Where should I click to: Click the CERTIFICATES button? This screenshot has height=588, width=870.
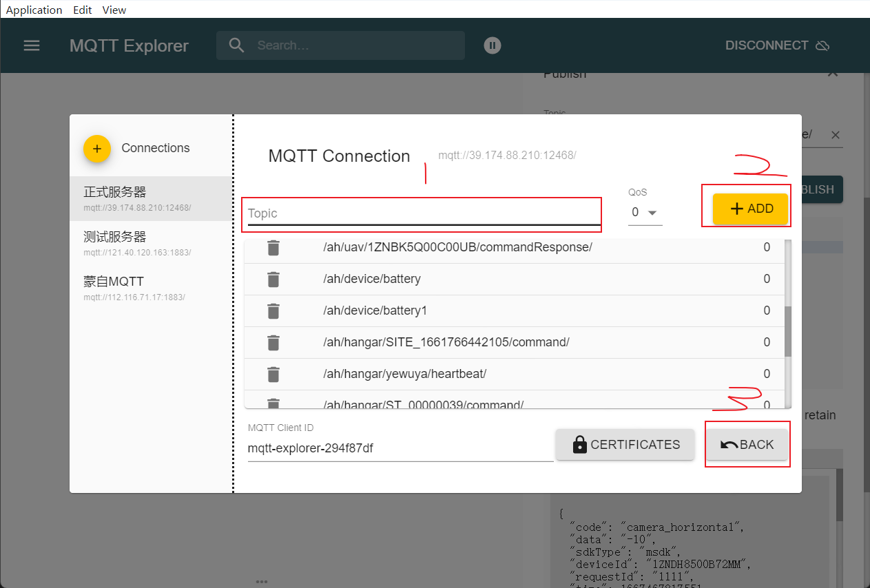[x=625, y=445]
